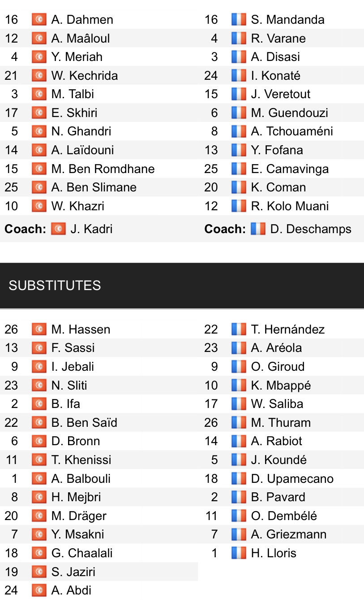The width and height of the screenshot is (364, 603).
Task: Click the Tunisia flag beside A. Abdi
Action: coord(39,590)
